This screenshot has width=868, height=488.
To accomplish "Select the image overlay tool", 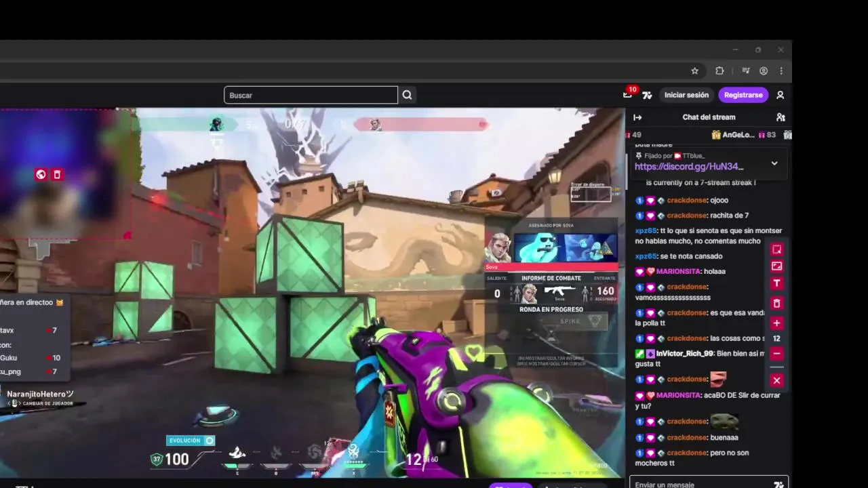I will [777, 266].
